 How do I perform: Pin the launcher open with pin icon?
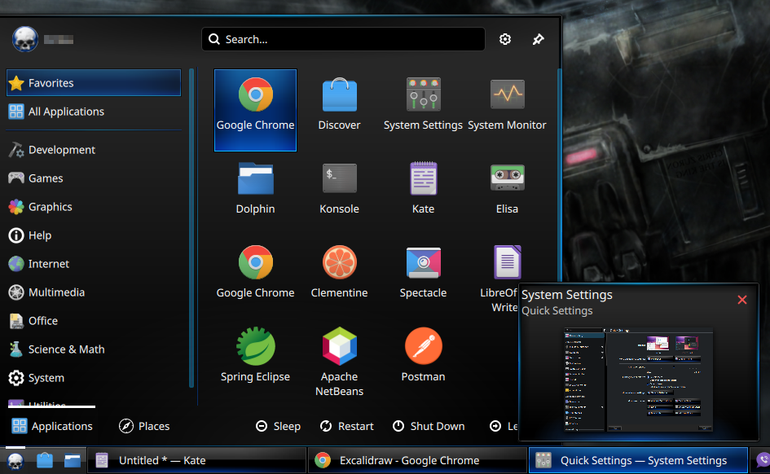[538, 39]
